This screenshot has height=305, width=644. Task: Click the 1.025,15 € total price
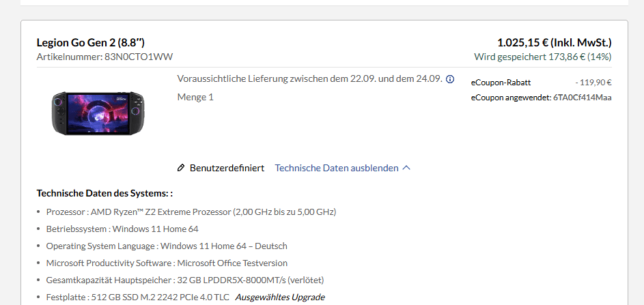click(x=554, y=43)
